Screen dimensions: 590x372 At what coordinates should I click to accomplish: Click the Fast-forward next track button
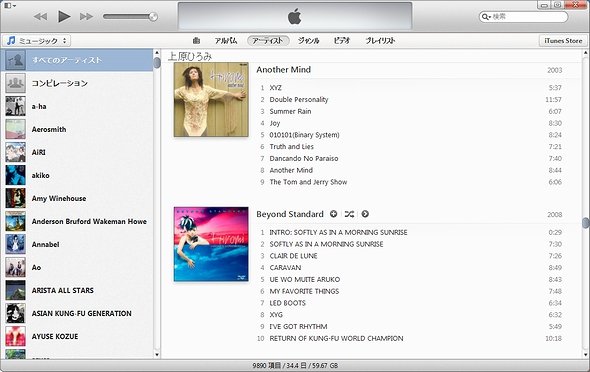87,17
